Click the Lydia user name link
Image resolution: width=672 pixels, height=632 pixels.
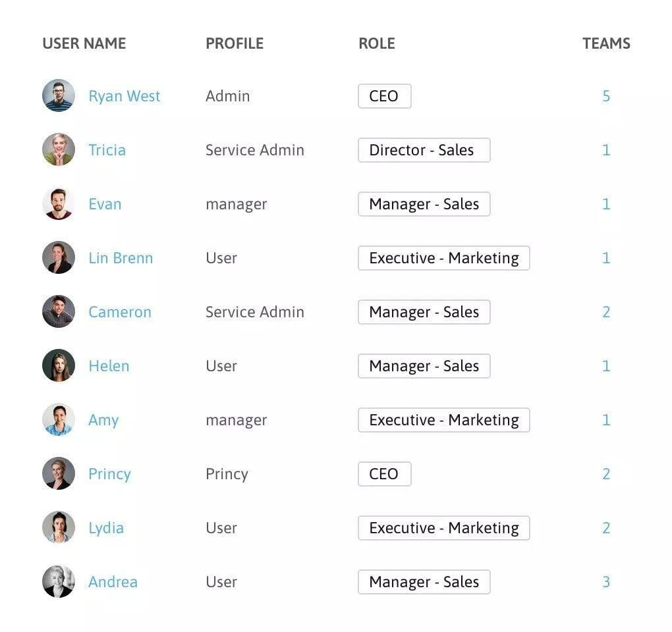coord(106,528)
